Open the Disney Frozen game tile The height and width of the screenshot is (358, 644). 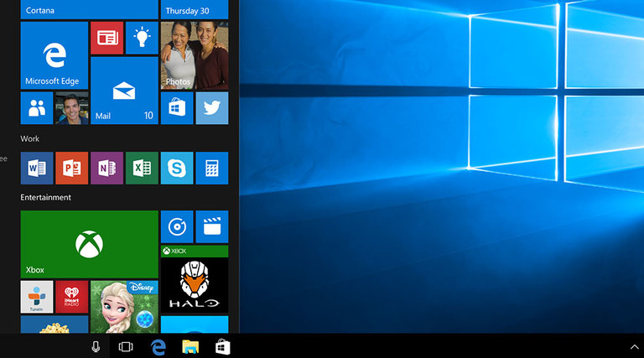pyautogui.click(x=124, y=307)
